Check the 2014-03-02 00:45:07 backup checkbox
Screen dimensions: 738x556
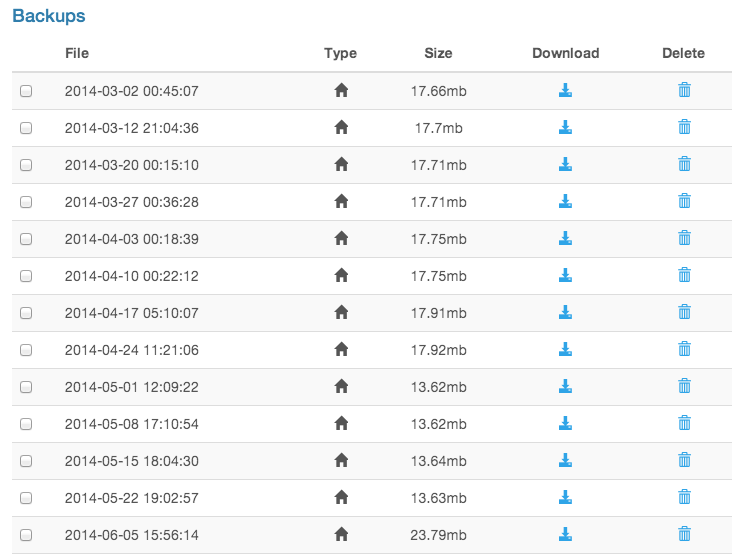coord(26,91)
